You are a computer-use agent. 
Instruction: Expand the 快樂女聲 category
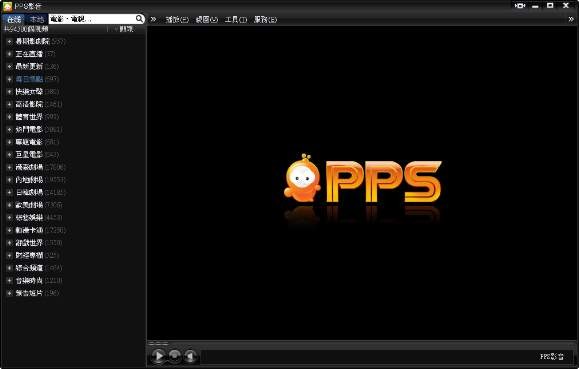coord(10,92)
